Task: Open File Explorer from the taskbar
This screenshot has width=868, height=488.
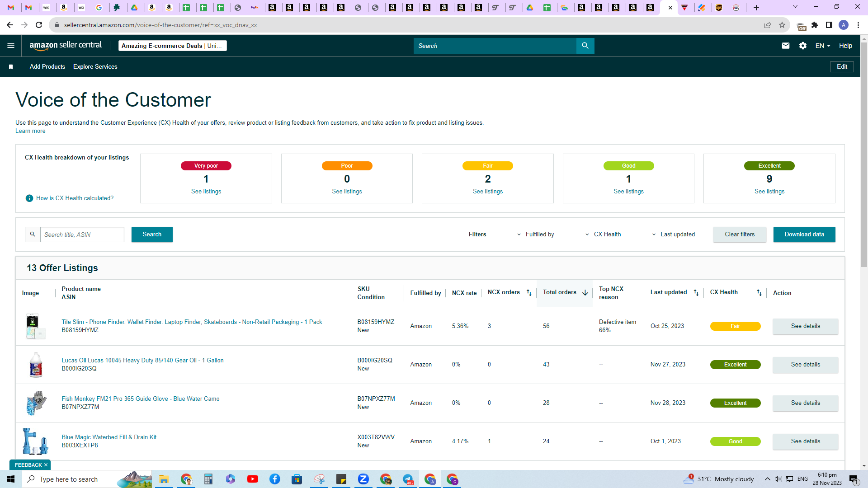Action: [164, 479]
